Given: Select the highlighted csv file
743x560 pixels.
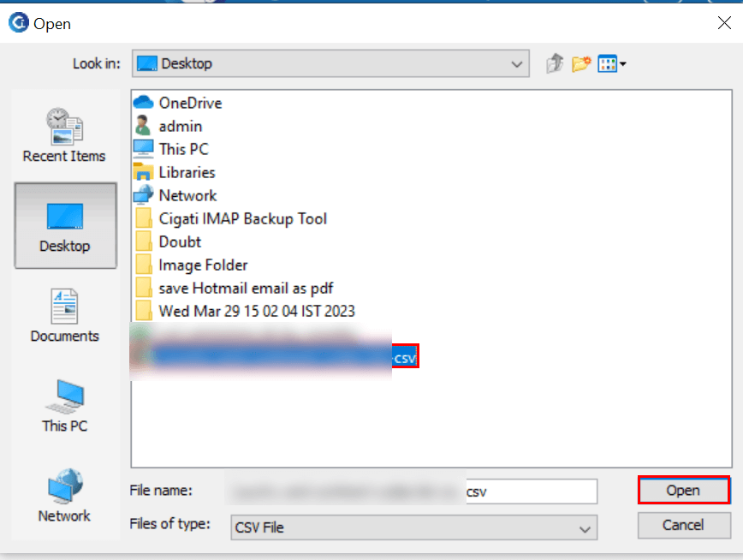Looking at the screenshot, I should tap(275, 356).
